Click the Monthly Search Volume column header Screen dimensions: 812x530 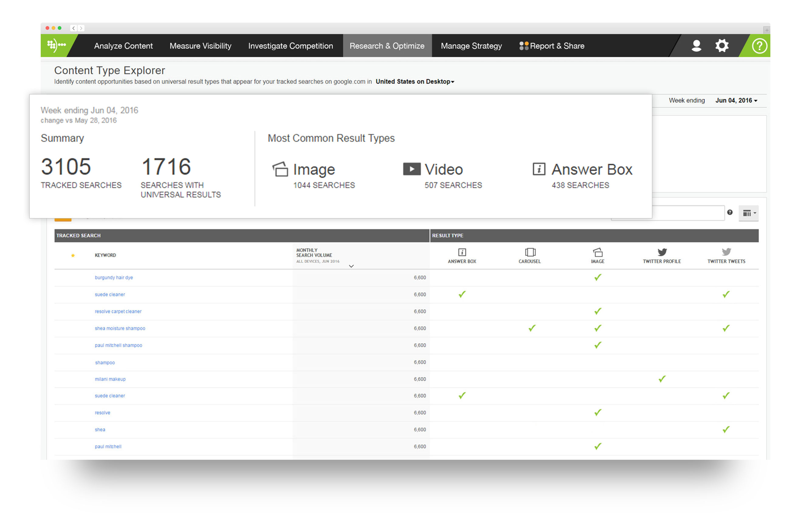coord(318,256)
